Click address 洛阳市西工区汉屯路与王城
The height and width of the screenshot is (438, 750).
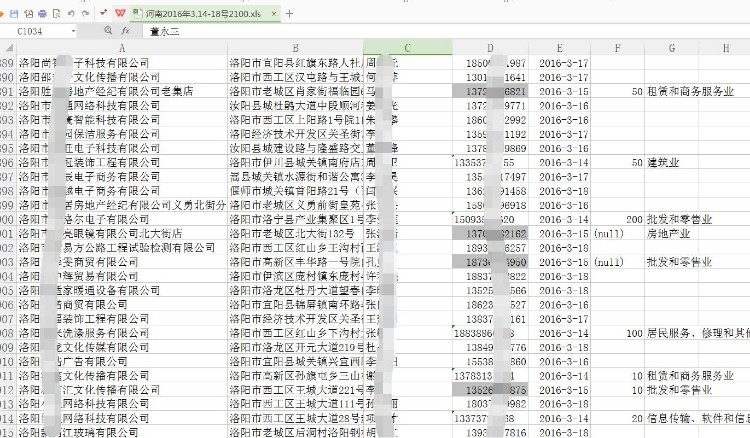pyautogui.click(x=296, y=77)
